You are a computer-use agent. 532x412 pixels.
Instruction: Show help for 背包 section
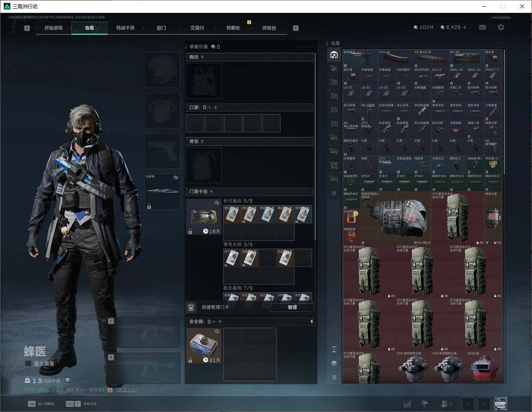(203, 142)
